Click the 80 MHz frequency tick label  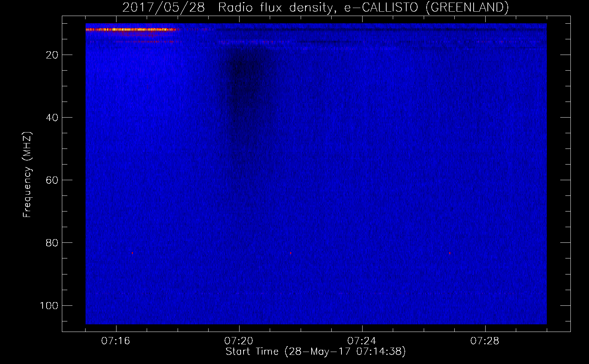pyautogui.click(x=52, y=243)
